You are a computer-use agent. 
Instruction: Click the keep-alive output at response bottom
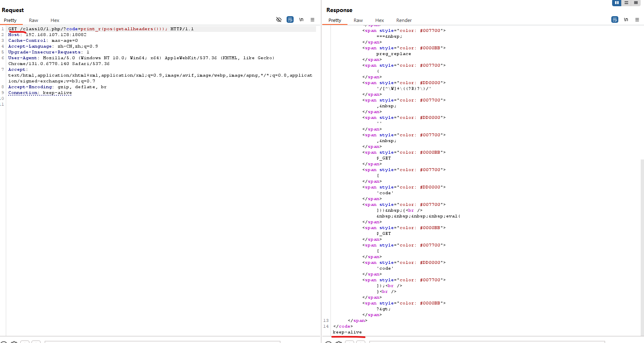[347, 332]
